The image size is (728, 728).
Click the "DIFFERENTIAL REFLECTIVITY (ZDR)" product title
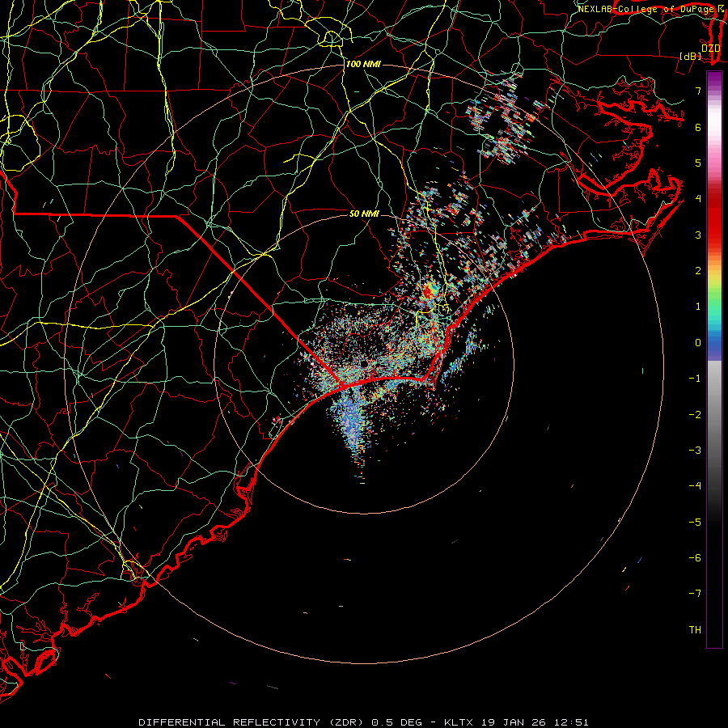[x=253, y=722]
